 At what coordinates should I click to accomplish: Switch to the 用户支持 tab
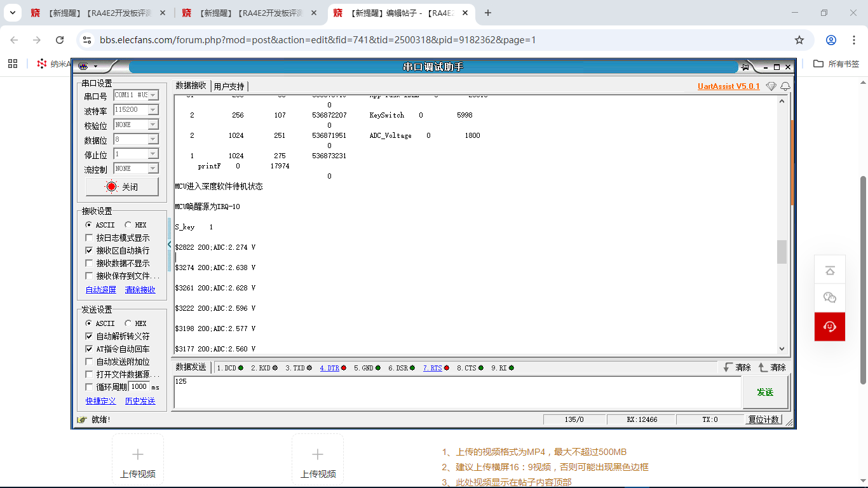(229, 86)
